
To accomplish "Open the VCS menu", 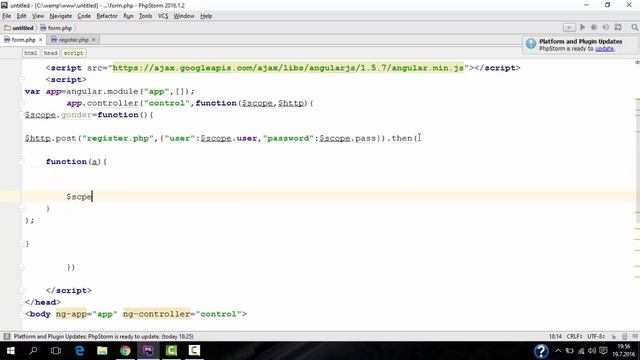I will coord(163,16).
